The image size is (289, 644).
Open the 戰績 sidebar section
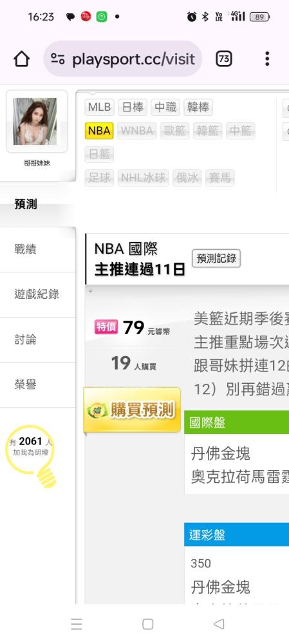pyautogui.click(x=38, y=249)
